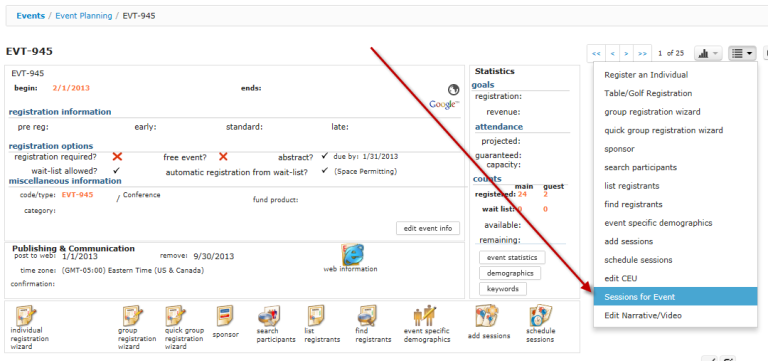Click the abstract checkmark

(324, 156)
